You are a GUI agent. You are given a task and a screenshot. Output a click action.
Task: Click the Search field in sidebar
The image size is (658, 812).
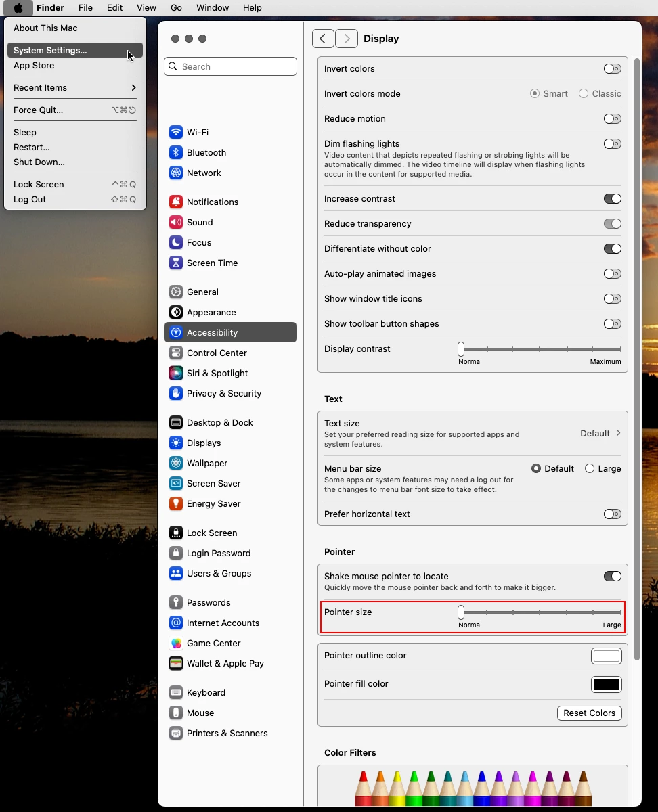[x=230, y=66]
